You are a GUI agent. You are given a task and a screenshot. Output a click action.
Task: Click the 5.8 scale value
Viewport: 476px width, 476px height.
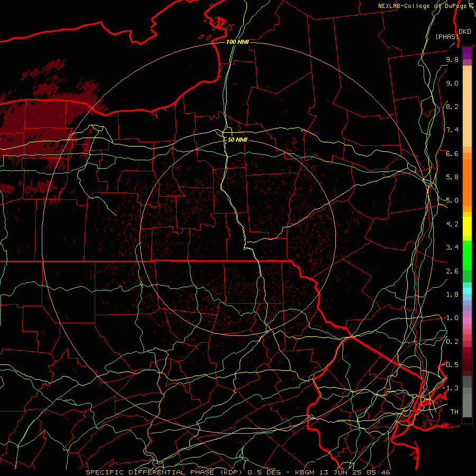(x=452, y=177)
